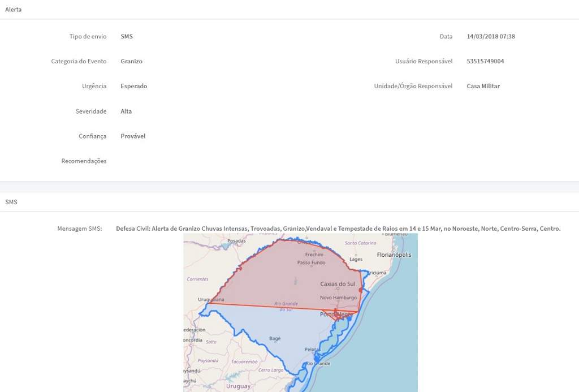This screenshot has width=579, height=392.
Task: Click the user ID 53515749004
Action: point(485,61)
